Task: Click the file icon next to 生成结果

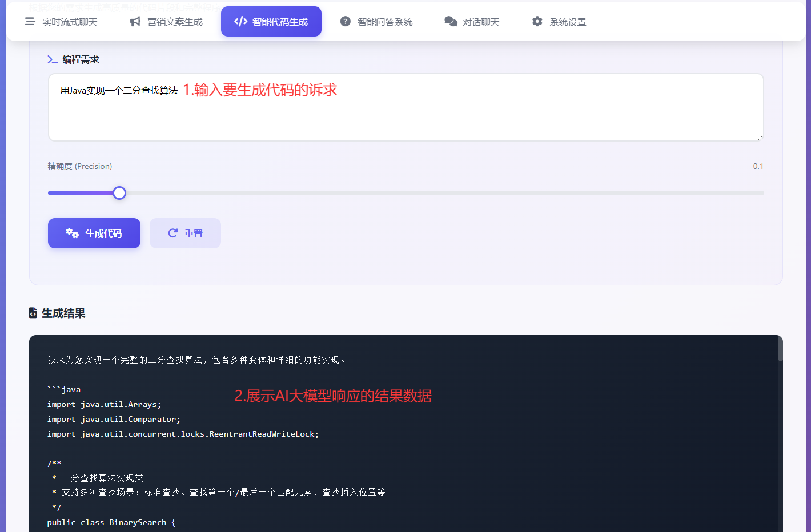Action: point(33,313)
